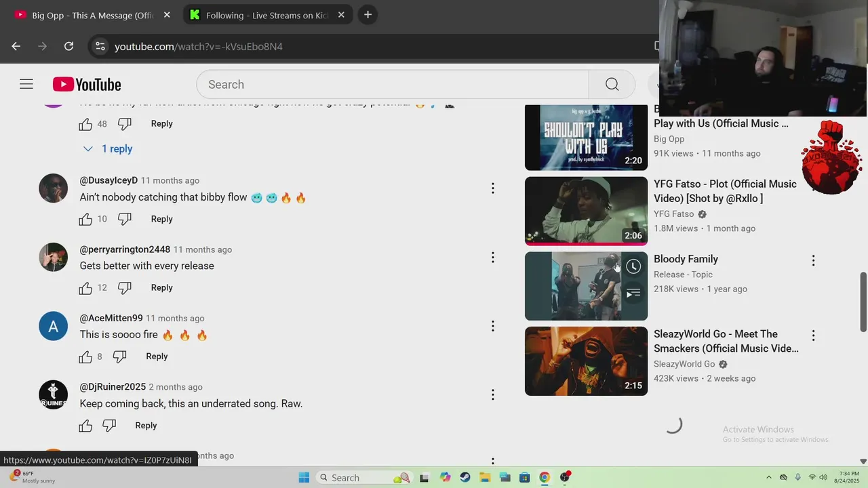Reply to @AceMitten99's comment
The width and height of the screenshot is (868, 488).
(x=157, y=357)
